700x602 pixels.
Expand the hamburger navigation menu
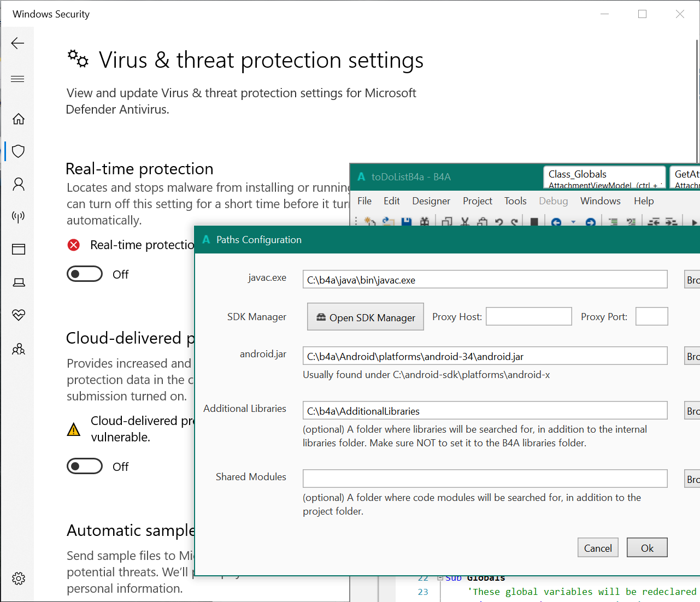pyautogui.click(x=17, y=79)
